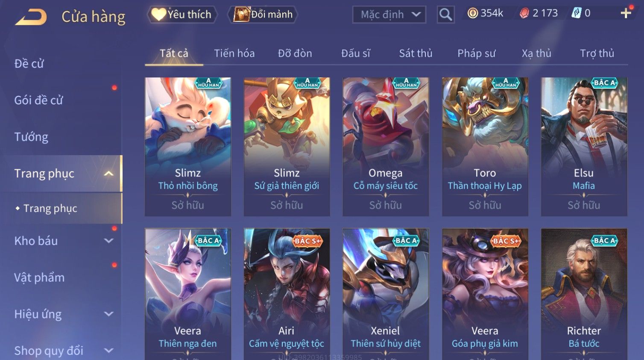The image size is (644, 360).
Task: Open Yêu thích favorites heart button
Action: tap(182, 15)
